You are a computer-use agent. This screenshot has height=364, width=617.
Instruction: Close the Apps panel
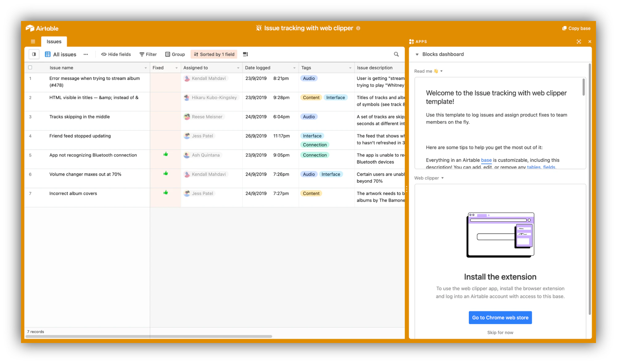[x=590, y=41]
